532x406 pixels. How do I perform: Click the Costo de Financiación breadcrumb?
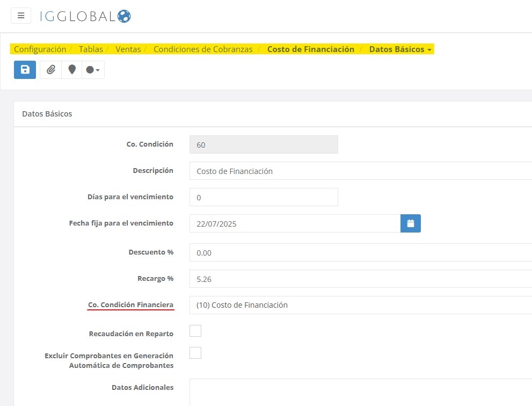[311, 49]
